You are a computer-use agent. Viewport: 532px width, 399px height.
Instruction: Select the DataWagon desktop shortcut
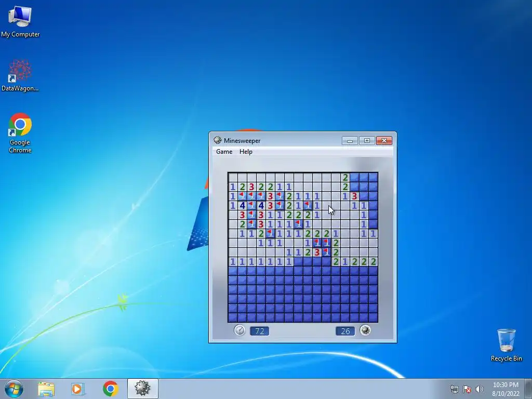(20, 76)
